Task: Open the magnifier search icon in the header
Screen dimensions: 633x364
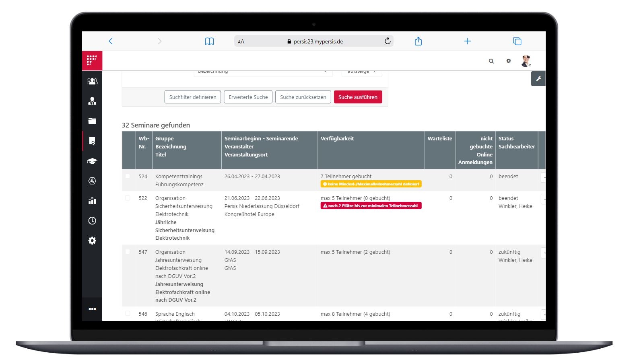Action: (x=491, y=61)
